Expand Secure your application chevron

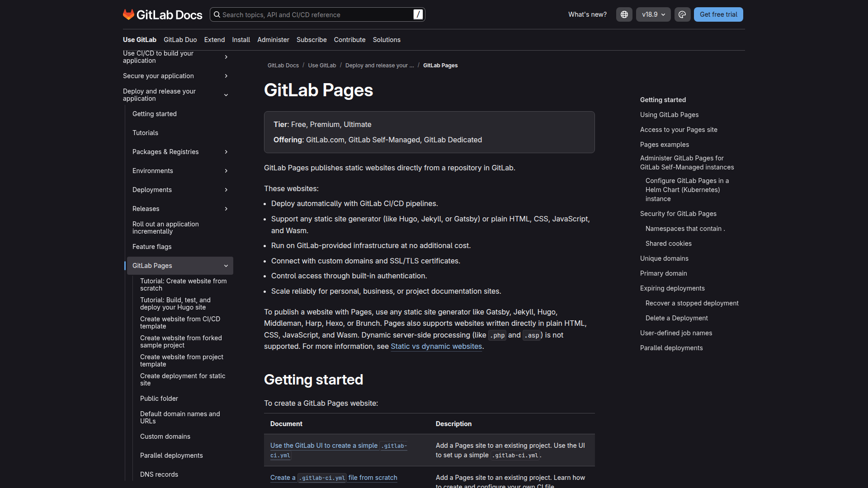click(x=226, y=76)
